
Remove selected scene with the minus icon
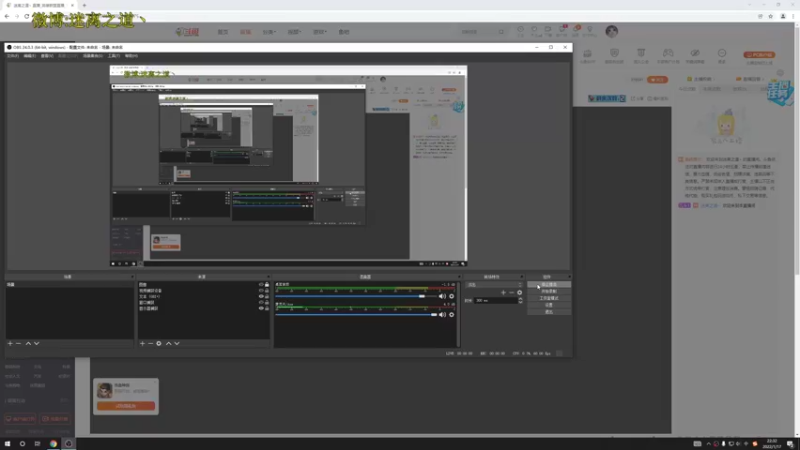(x=18, y=343)
